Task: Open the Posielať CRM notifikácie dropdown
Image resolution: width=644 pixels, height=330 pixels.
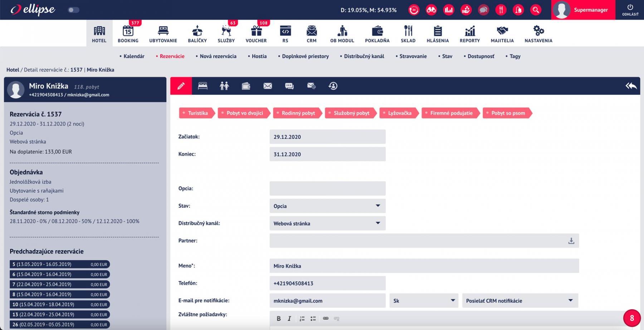Action: click(x=520, y=301)
